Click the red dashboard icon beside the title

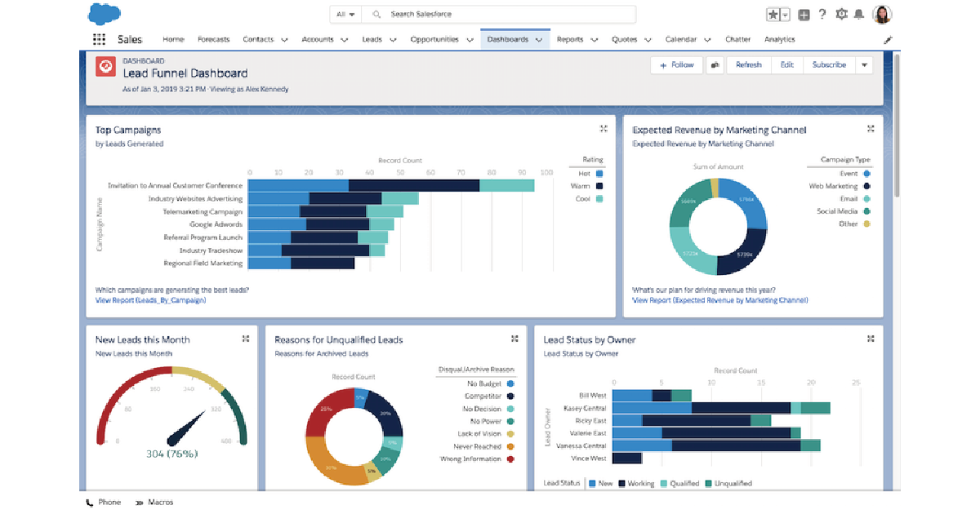point(105,67)
